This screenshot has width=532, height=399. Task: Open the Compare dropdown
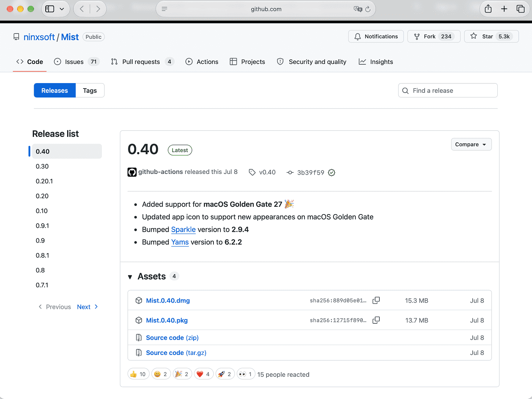[471, 144]
